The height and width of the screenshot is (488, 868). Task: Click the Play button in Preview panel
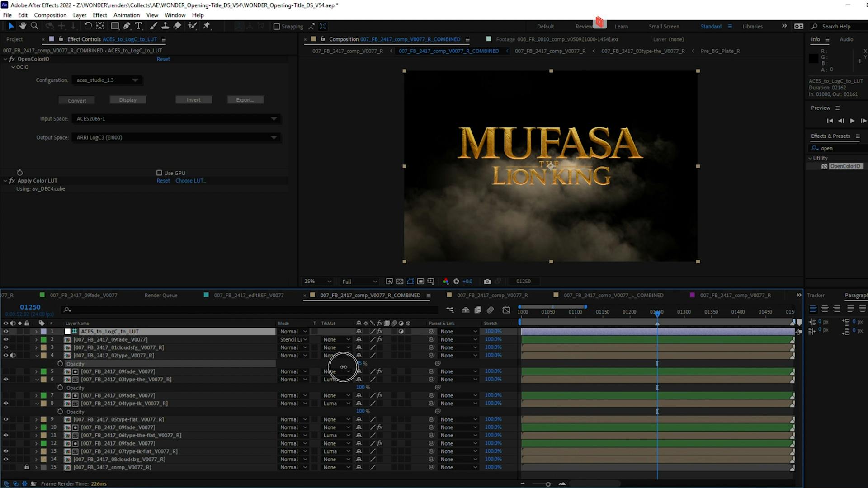tap(852, 121)
